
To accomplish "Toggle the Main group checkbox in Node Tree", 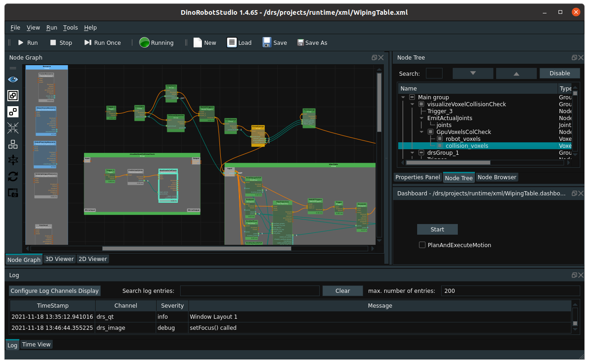I will tap(412, 97).
